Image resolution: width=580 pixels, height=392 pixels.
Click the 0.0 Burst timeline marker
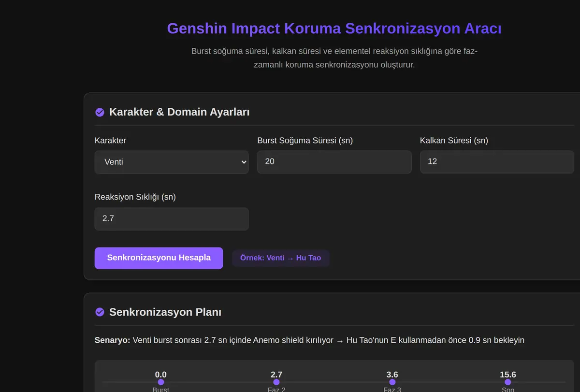click(x=161, y=382)
